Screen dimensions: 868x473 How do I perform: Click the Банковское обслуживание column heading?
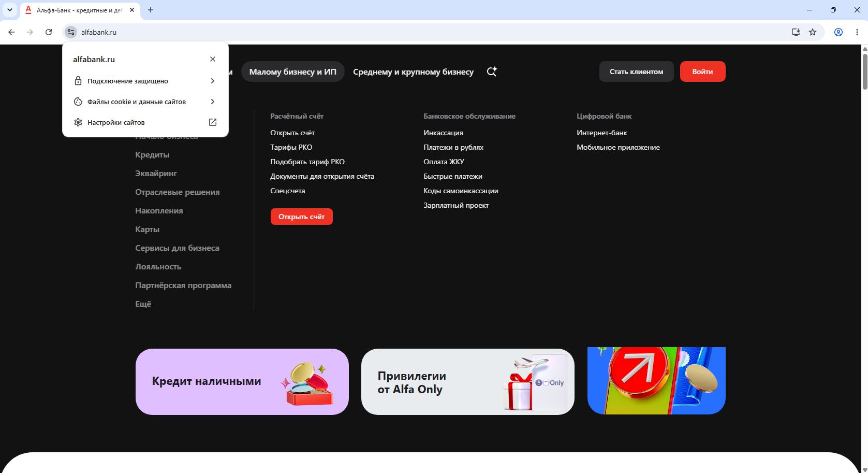469,116
